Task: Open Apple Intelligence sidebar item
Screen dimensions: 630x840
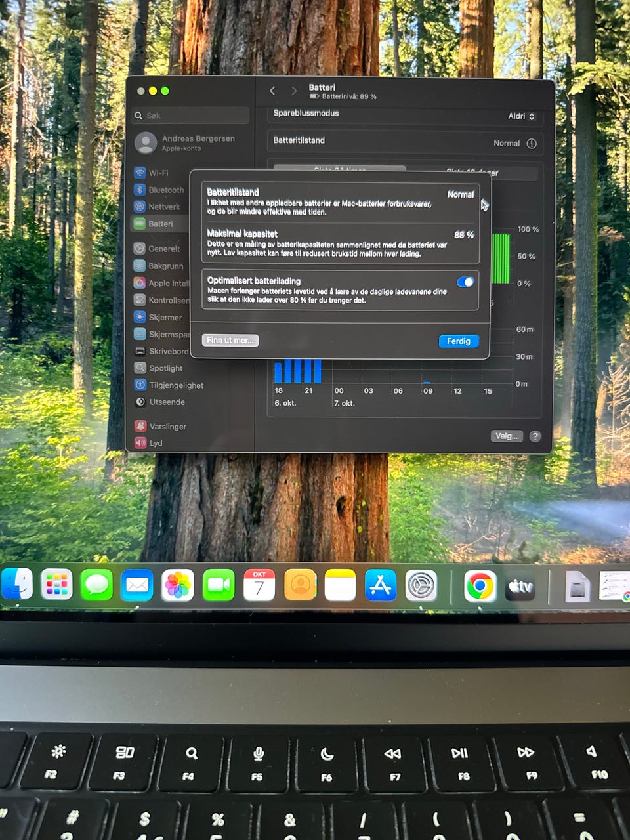Action: pyautogui.click(x=161, y=283)
